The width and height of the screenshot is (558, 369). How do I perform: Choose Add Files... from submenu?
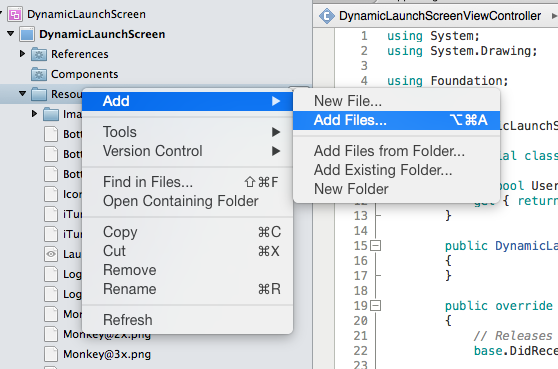pos(396,120)
